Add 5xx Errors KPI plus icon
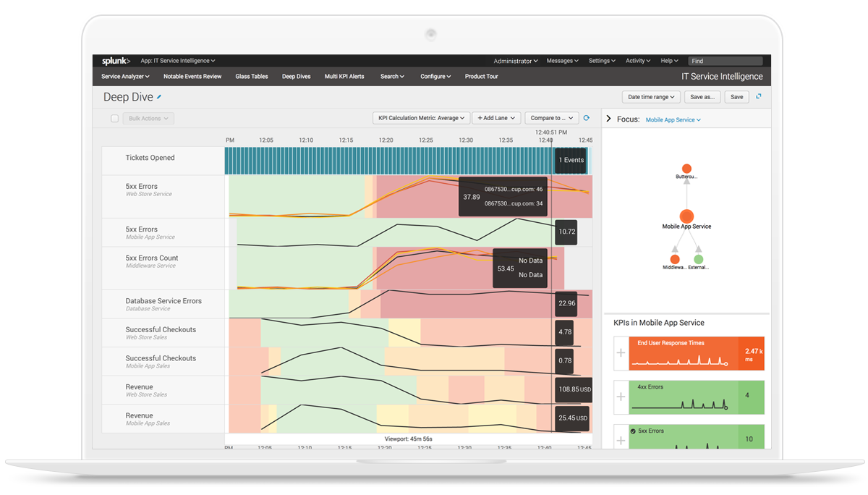 pos(621,440)
